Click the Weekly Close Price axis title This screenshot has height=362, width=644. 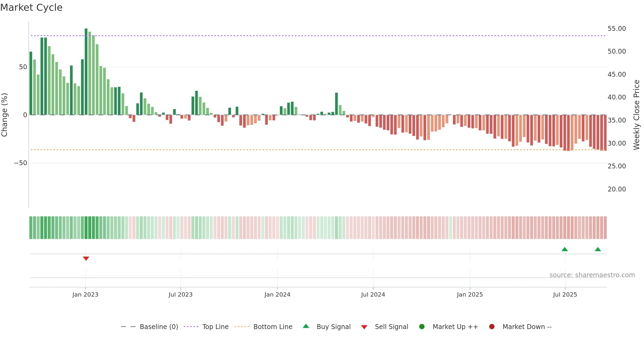pyautogui.click(x=636, y=115)
